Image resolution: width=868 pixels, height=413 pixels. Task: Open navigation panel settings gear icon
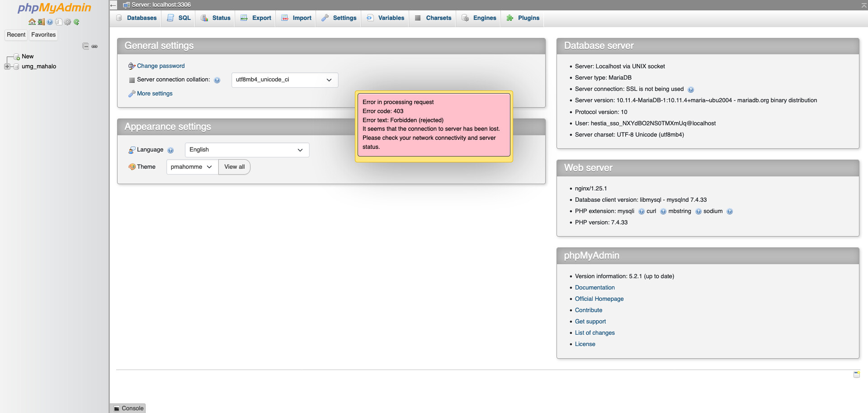[68, 22]
